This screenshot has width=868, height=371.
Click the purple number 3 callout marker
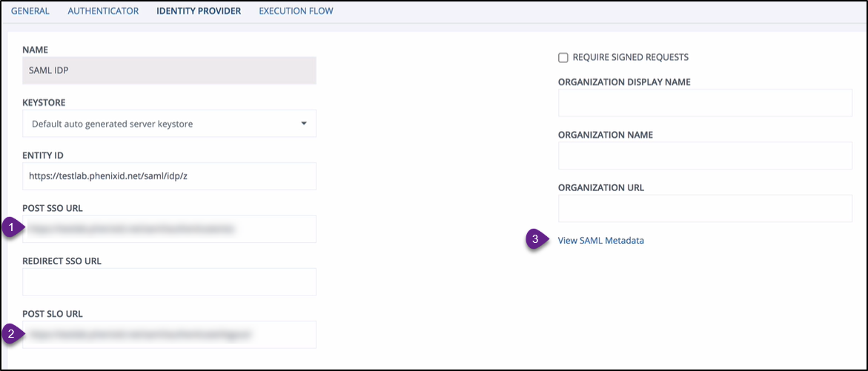[536, 239]
